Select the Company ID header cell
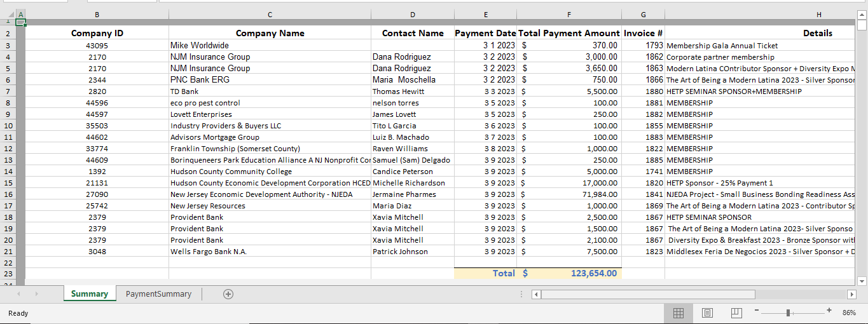Image resolution: width=868 pixels, height=324 pixels. pyautogui.click(x=97, y=33)
